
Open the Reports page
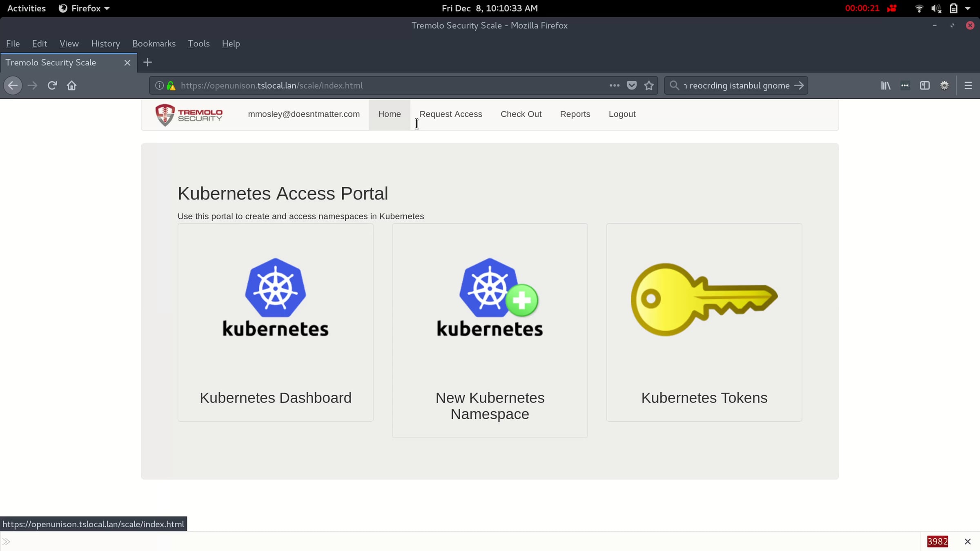tap(575, 114)
